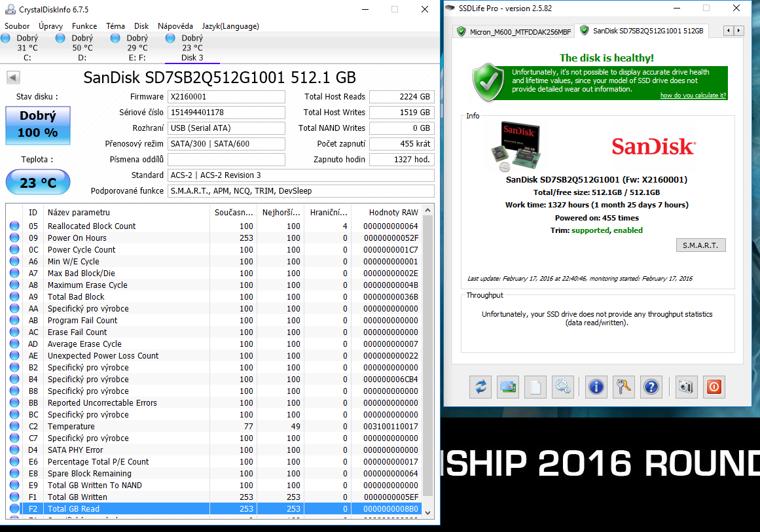
Task: Select the C: drive at 31 °C
Action: (x=27, y=48)
